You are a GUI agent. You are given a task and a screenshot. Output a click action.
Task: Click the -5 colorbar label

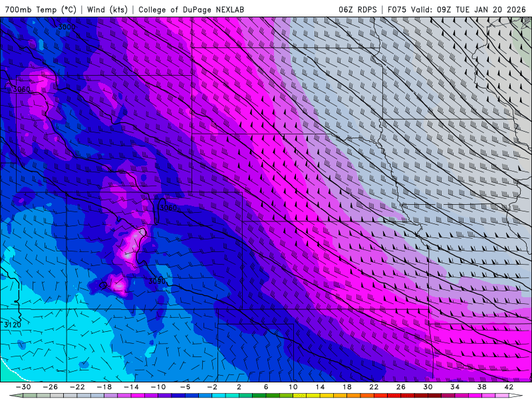point(186,387)
